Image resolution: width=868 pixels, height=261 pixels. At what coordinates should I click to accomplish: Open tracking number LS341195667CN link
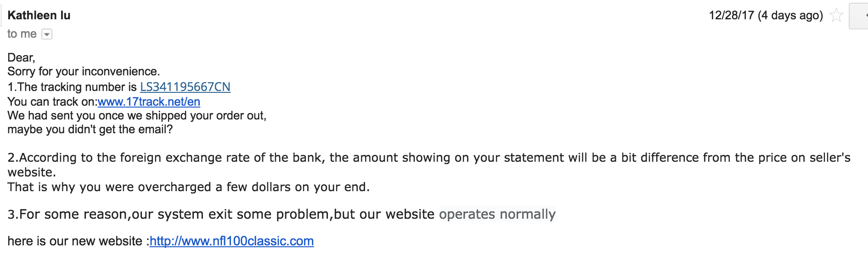[x=185, y=87]
